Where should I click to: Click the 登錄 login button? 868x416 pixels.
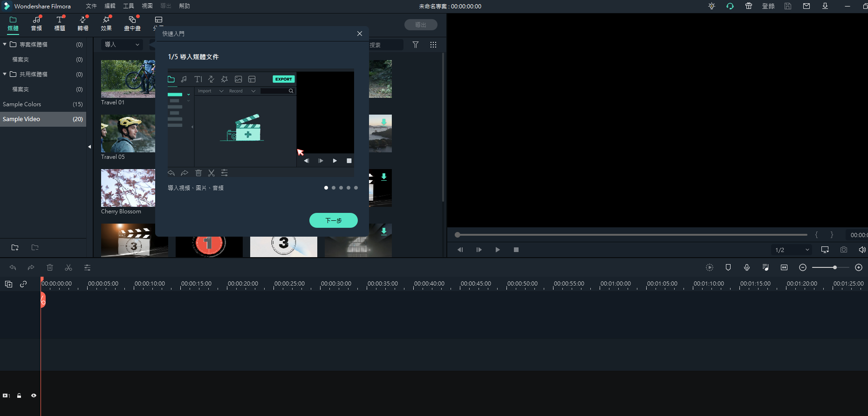point(768,6)
